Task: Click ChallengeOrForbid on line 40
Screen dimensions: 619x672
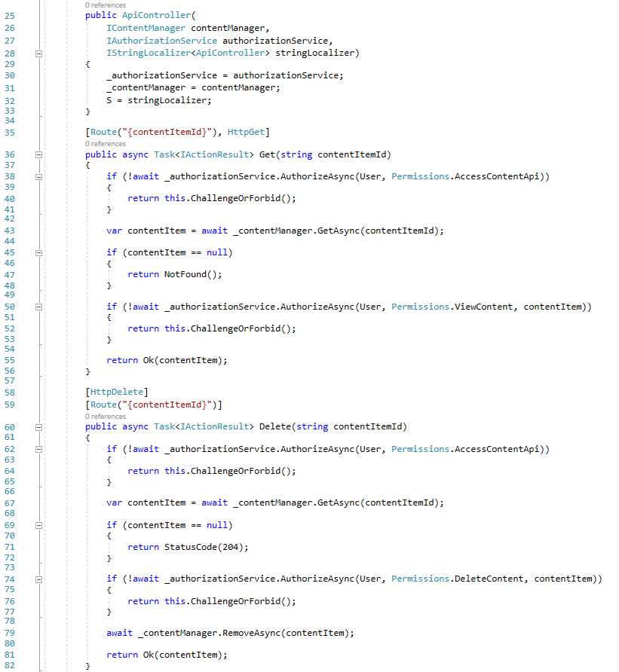Action: (x=235, y=198)
